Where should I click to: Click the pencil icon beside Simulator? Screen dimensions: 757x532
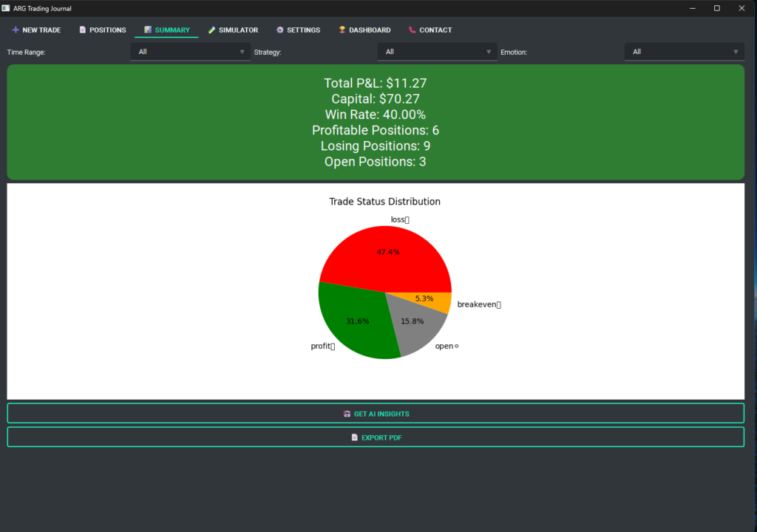point(211,30)
